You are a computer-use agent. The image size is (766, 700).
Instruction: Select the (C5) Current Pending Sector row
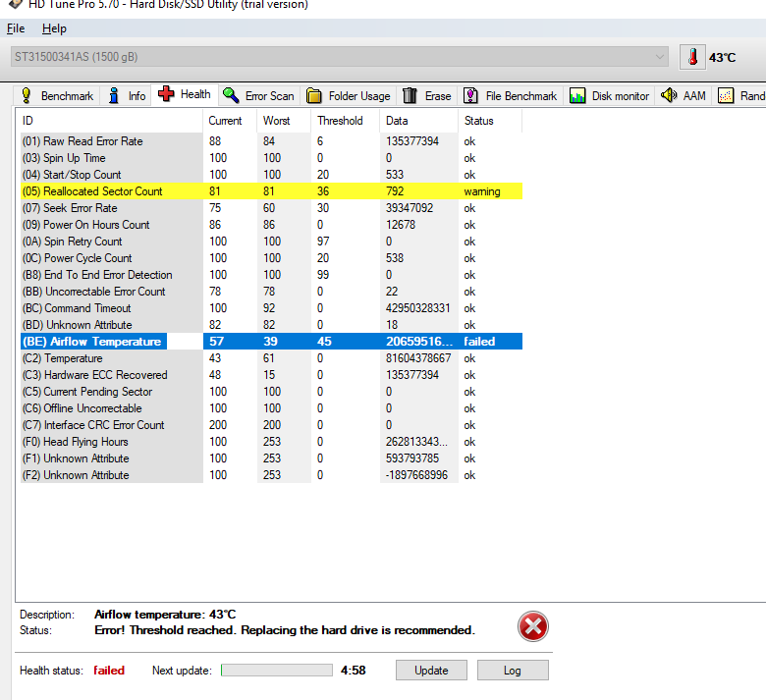point(272,392)
